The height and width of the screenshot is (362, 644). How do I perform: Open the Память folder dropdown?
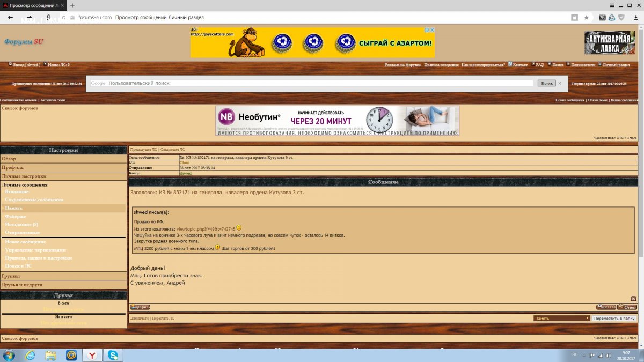point(562,318)
